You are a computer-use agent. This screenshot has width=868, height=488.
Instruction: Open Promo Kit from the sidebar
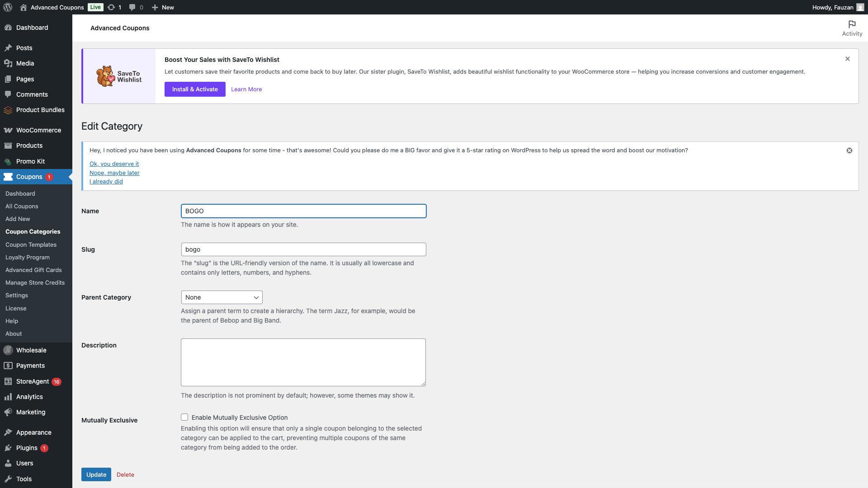pyautogui.click(x=30, y=161)
